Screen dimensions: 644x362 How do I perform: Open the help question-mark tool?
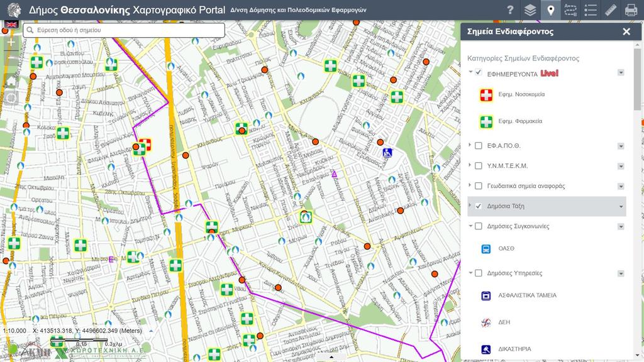510,10
